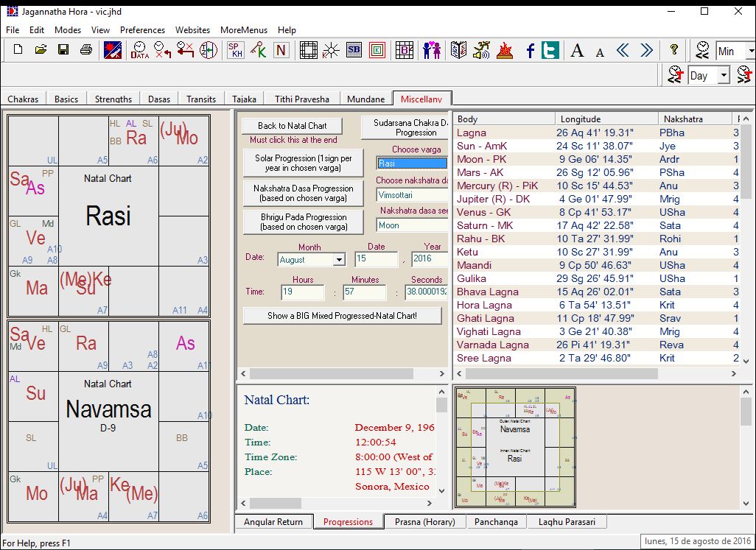The height and width of the screenshot is (550, 756).
Task: Click Nakshatra Dasa Progression button
Action: (304, 193)
